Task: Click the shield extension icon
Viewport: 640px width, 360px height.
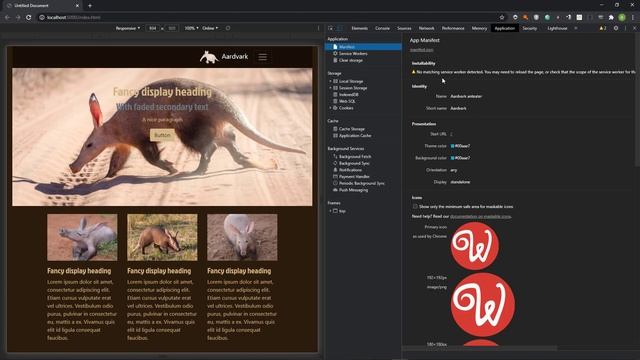Action: pyautogui.click(x=536, y=18)
